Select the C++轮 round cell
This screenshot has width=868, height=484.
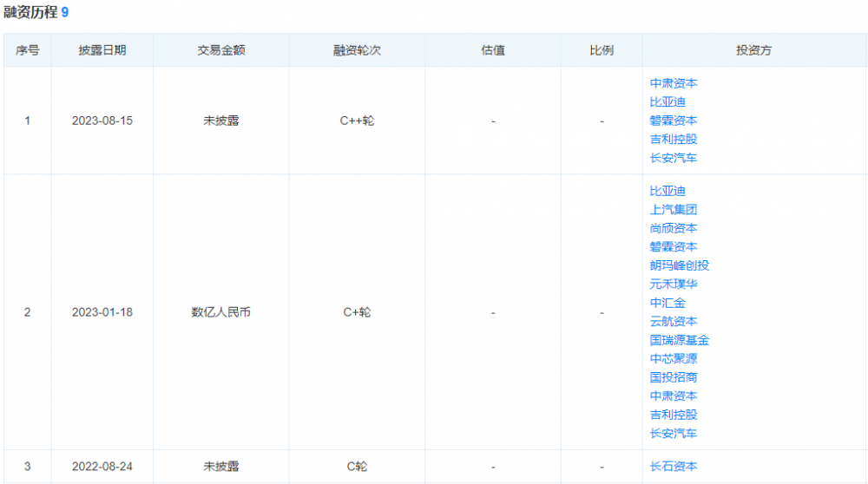[x=357, y=121]
